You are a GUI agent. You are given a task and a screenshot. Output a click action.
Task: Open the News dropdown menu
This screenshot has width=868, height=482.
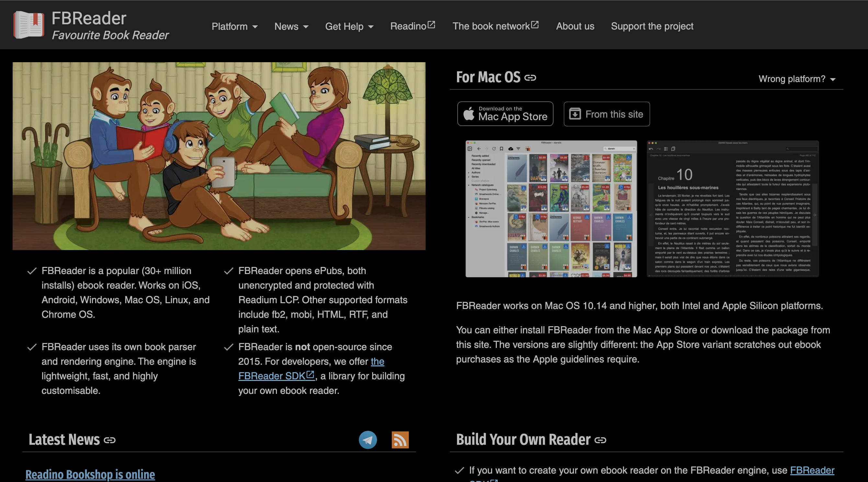point(291,26)
